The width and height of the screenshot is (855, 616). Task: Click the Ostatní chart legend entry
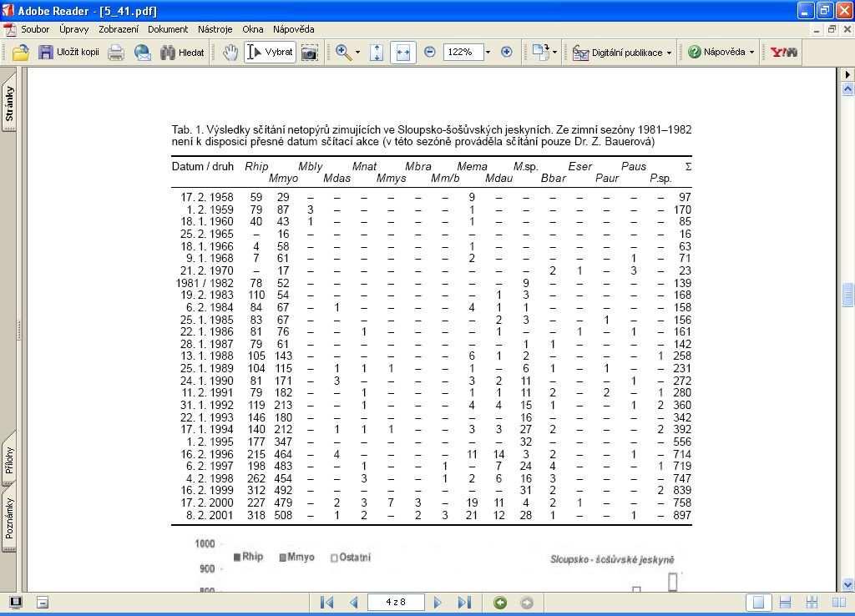[x=351, y=557]
